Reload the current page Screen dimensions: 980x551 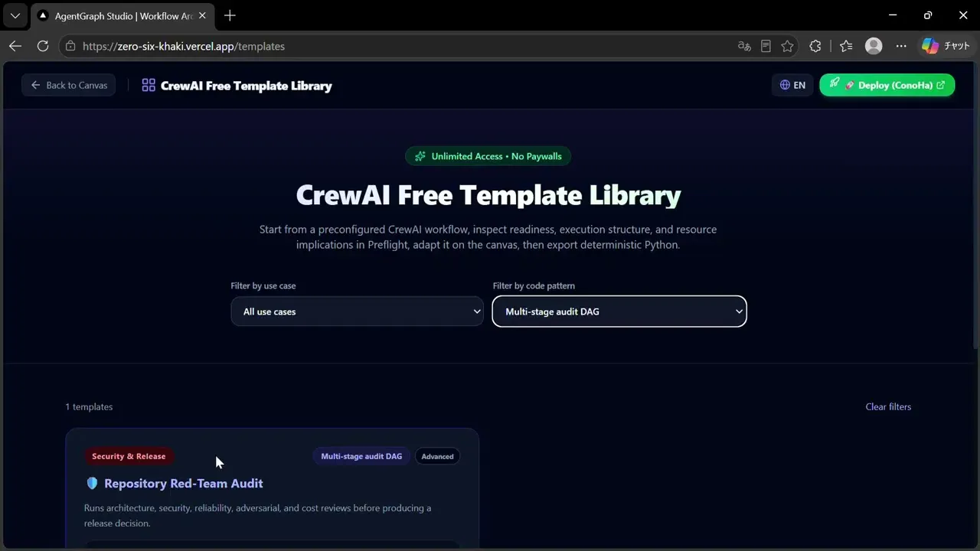point(43,46)
